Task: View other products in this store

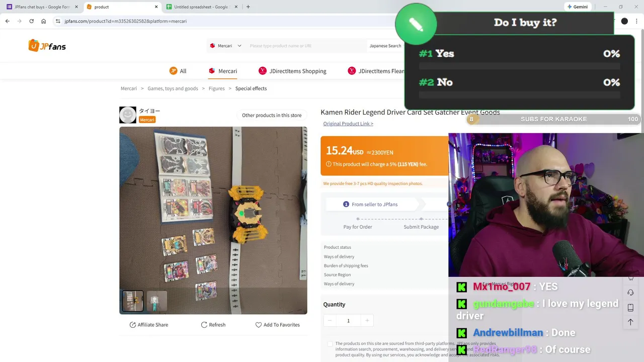Action: click(x=272, y=115)
